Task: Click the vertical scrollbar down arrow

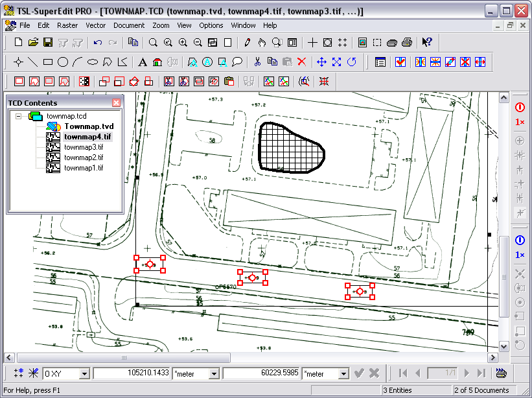Action: click(504, 346)
